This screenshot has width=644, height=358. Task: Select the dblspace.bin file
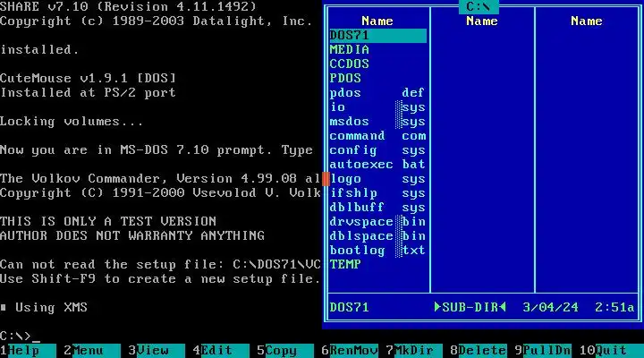click(x=377, y=236)
